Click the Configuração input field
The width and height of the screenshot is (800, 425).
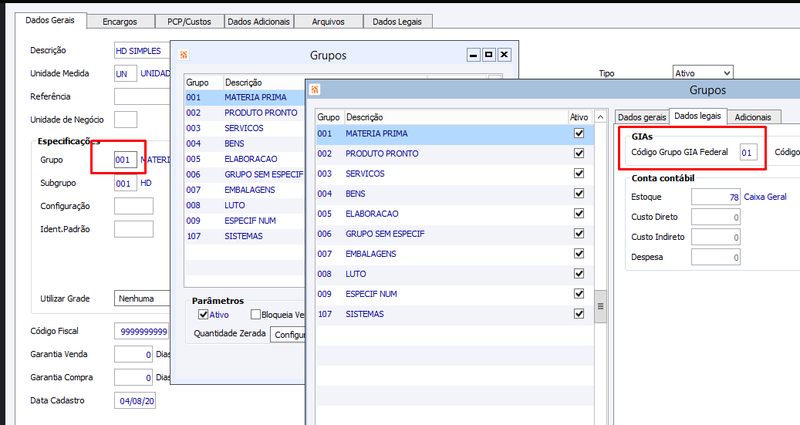(134, 206)
